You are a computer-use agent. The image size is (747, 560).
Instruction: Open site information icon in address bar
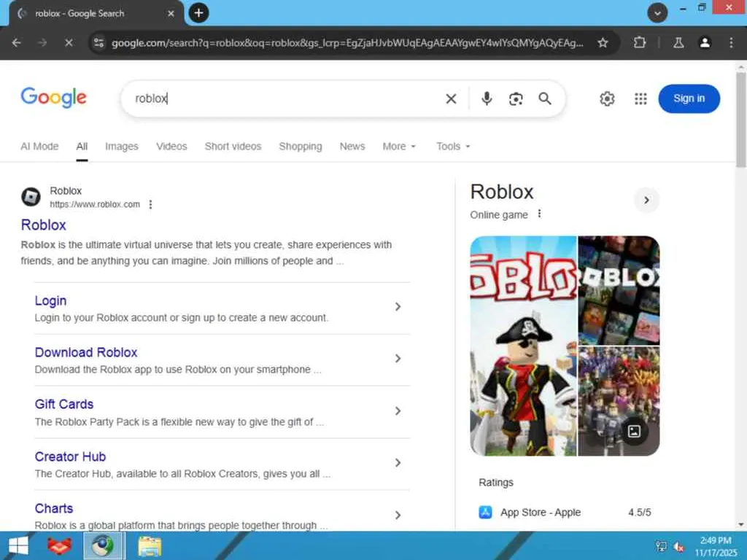tap(98, 43)
